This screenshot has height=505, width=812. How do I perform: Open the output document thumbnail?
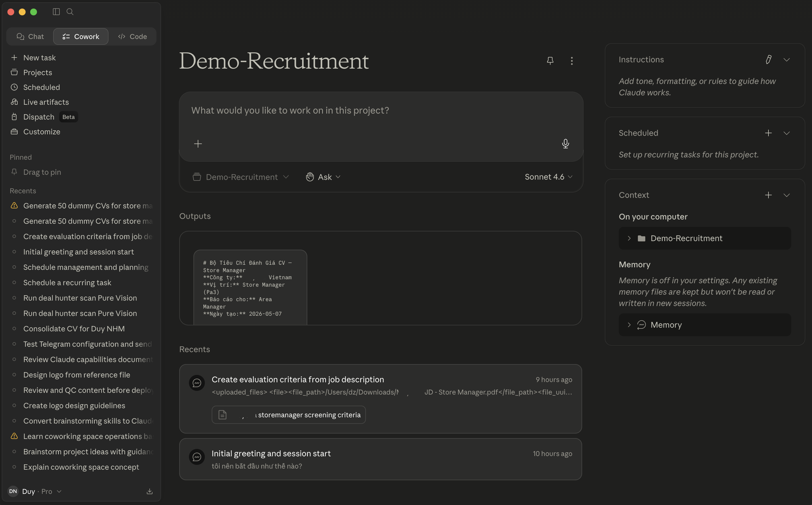point(250,287)
